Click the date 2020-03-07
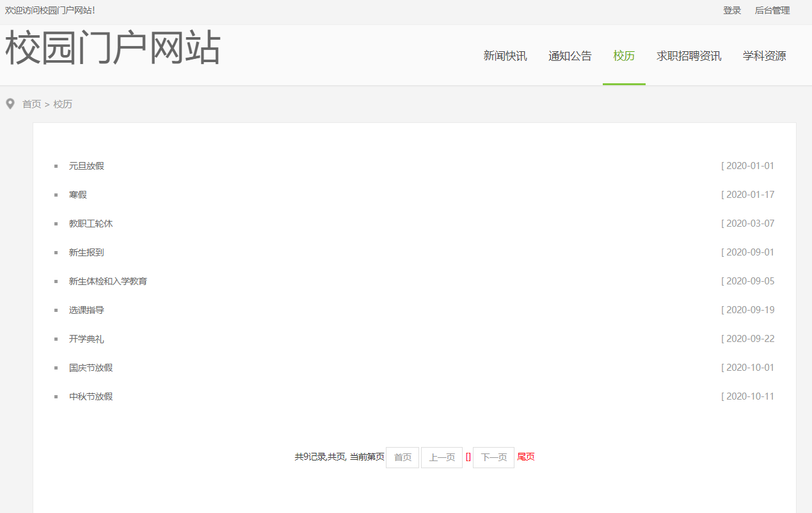 pos(750,224)
